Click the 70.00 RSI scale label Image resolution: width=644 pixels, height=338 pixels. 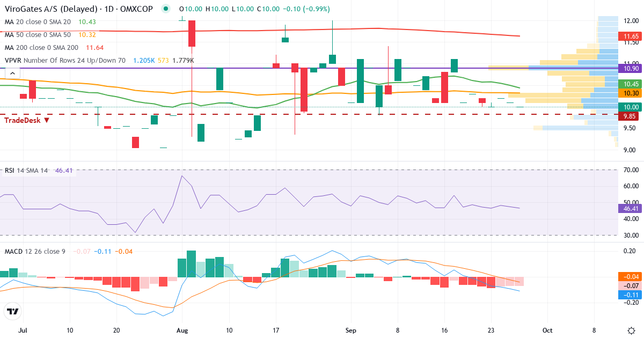631,170
